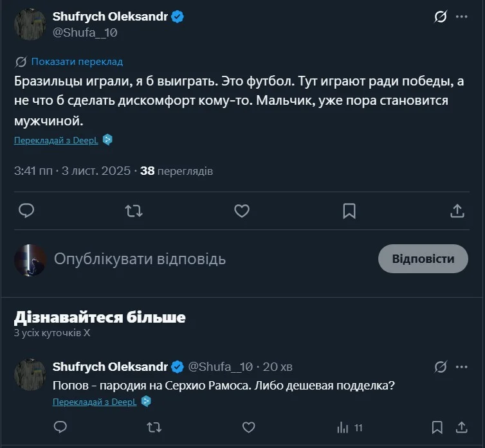Click the Grok icon on the main post
Viewport: 485px width, 448px height.
pos(441,17)
